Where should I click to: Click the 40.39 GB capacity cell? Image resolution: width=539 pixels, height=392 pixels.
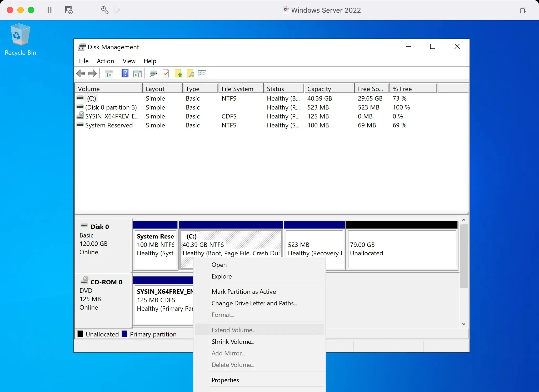320,98
